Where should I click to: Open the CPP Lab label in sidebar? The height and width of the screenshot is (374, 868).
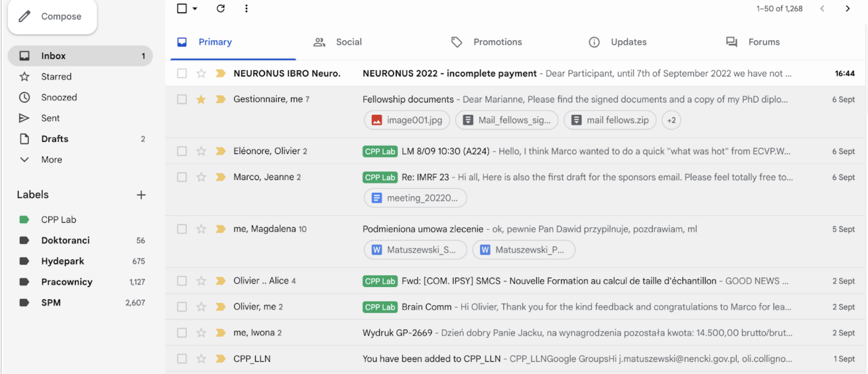(x=80, y=220)
